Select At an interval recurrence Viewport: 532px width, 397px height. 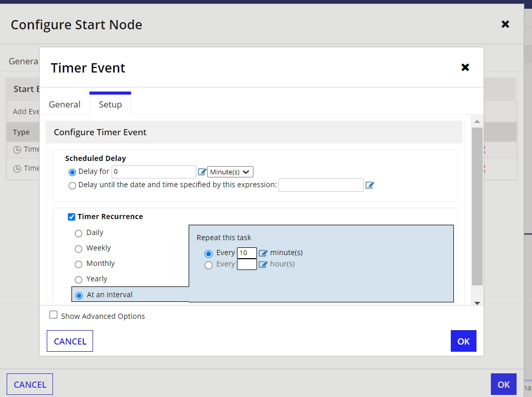[79, 296]
